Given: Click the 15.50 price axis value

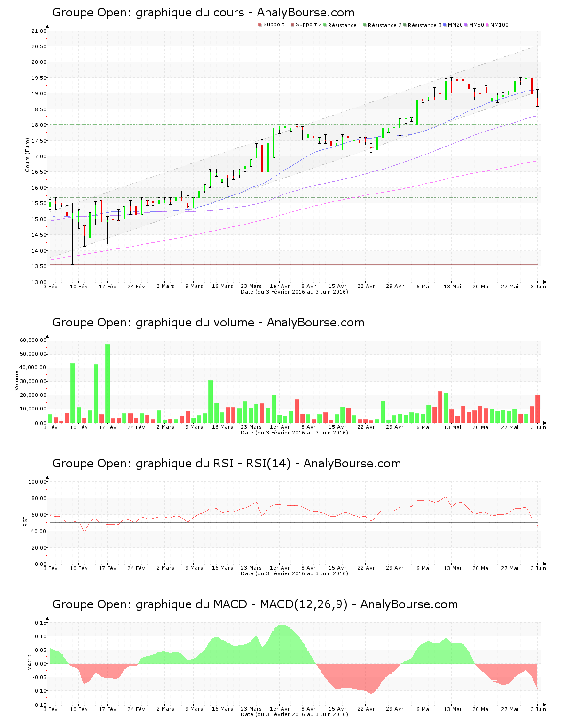Looking at the screenshot, I should coord(39,203).
